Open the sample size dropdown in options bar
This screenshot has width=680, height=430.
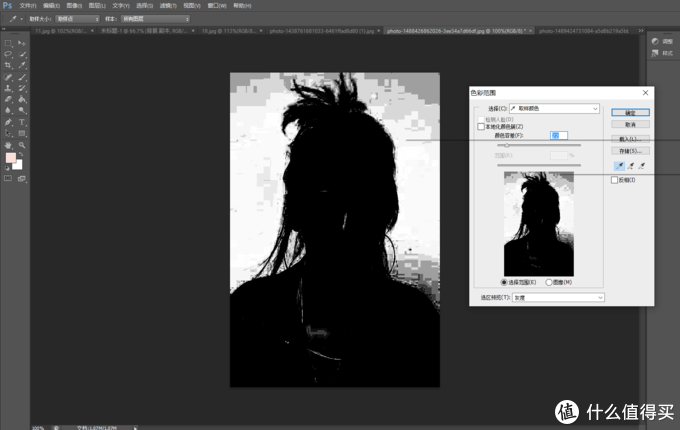78,19
